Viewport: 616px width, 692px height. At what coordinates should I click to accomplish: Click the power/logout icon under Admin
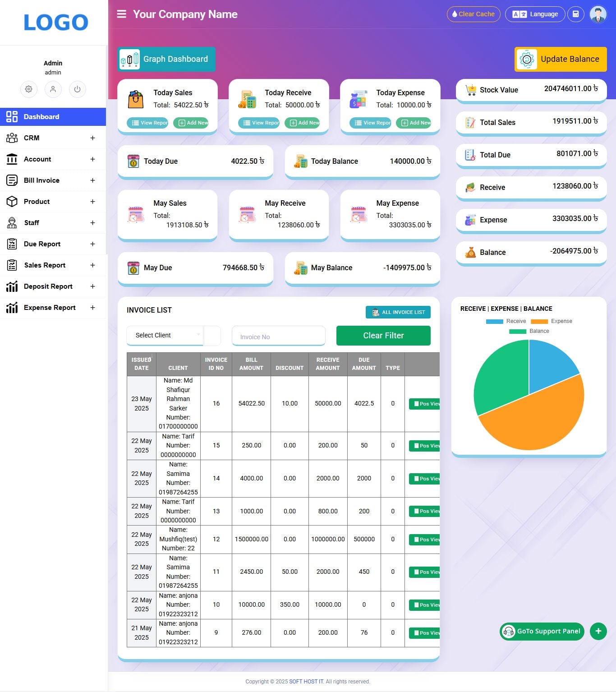[x=77, y=89]
